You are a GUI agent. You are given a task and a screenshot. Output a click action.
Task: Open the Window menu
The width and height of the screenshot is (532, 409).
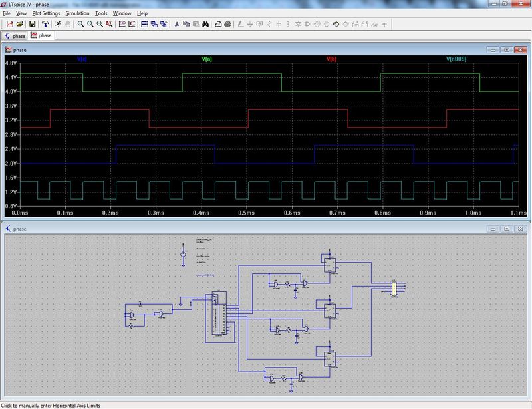tap(122, 13)
